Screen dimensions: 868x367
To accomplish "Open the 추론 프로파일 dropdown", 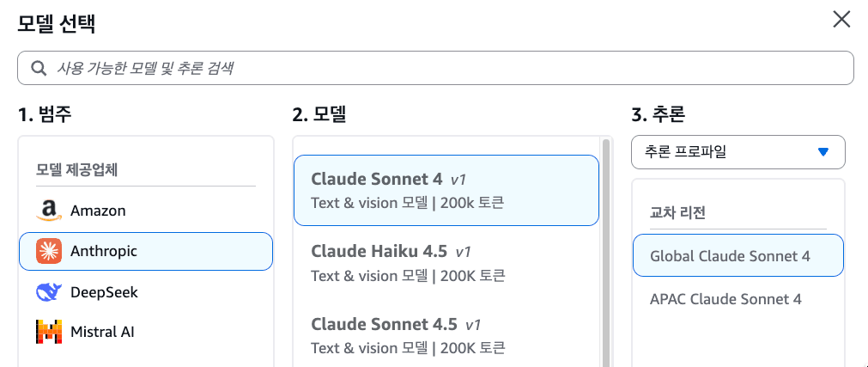I will [x=737, y=152].
